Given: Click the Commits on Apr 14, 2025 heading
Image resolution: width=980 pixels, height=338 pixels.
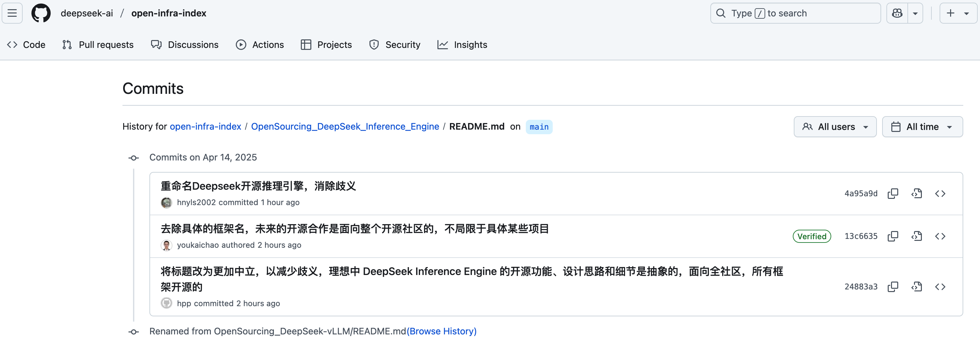Looking at the screenshot, I should pyautogui.click(x=203, y=158).
